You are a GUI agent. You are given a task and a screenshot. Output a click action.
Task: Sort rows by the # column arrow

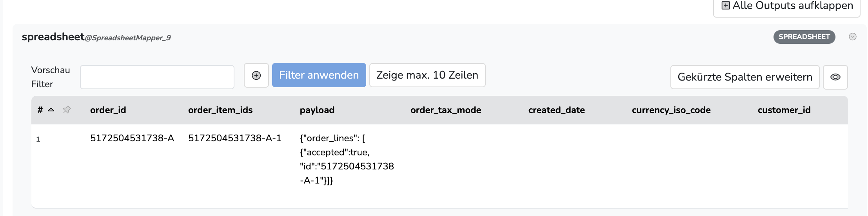point(51,110)
